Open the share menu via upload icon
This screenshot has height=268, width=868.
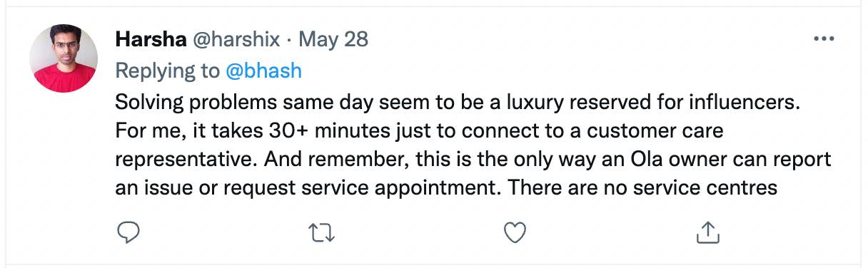click(x=707, y=232)
